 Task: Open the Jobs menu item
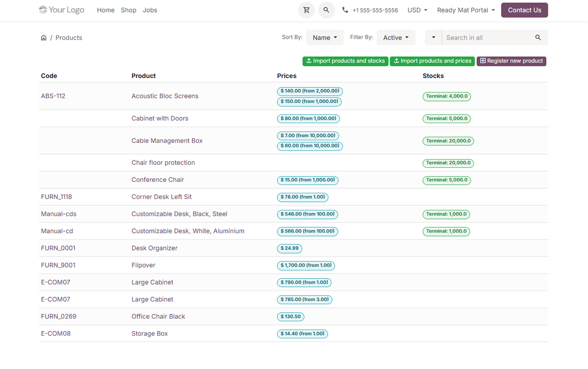point(150,10)
